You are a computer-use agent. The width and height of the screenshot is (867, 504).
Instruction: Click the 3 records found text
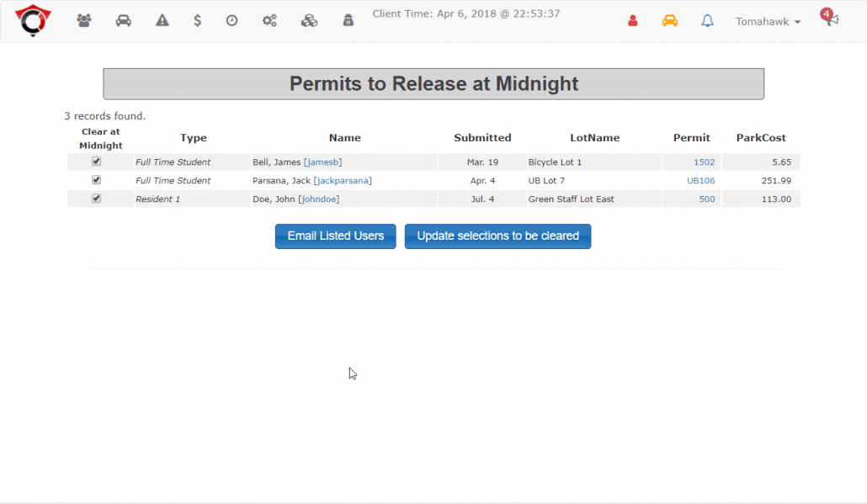104,116
